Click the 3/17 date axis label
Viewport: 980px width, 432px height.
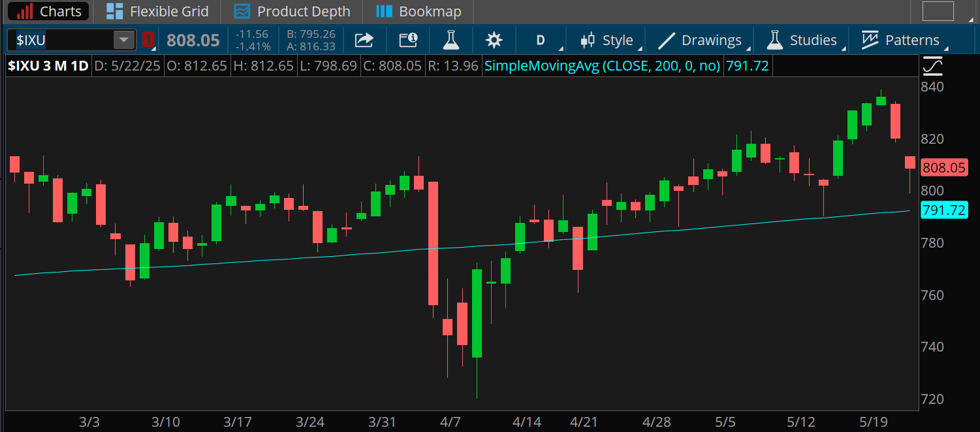(237, 422)
